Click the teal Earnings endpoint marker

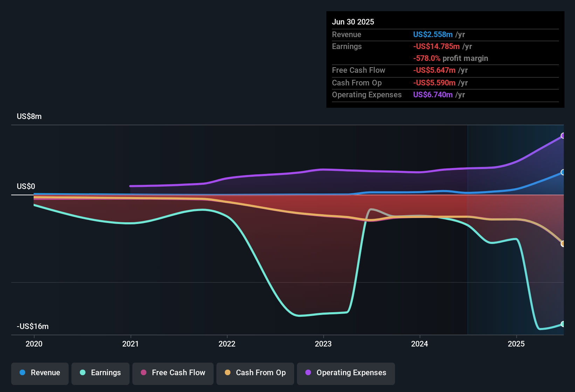click(563, 324)
